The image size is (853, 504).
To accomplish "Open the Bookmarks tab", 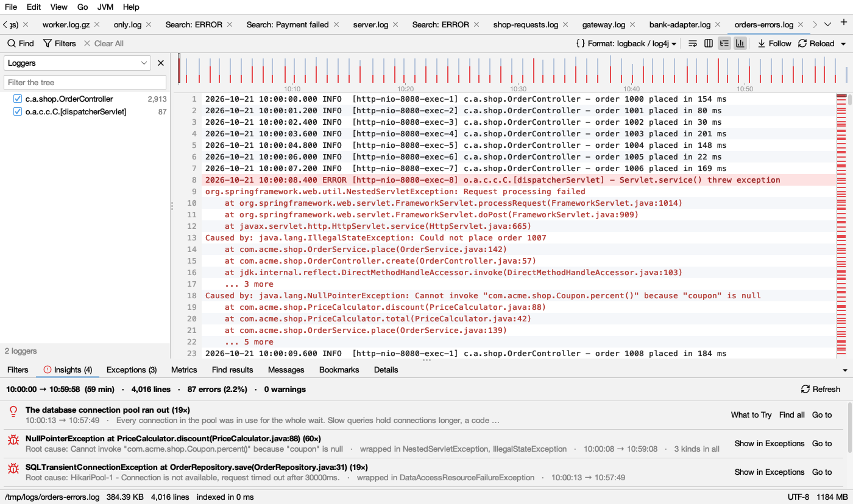I will pos(339,369).
